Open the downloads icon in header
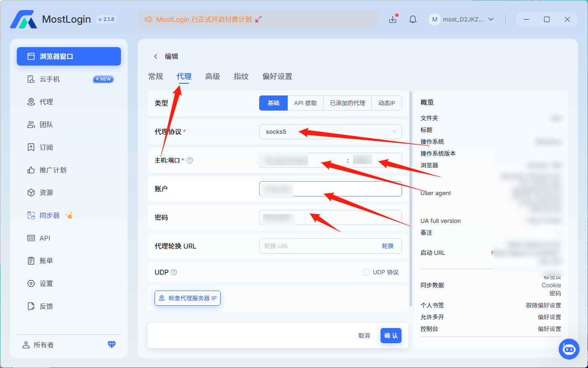Image resolution: width=588 pixels, height=368 pixels. [x=393, y=19]
